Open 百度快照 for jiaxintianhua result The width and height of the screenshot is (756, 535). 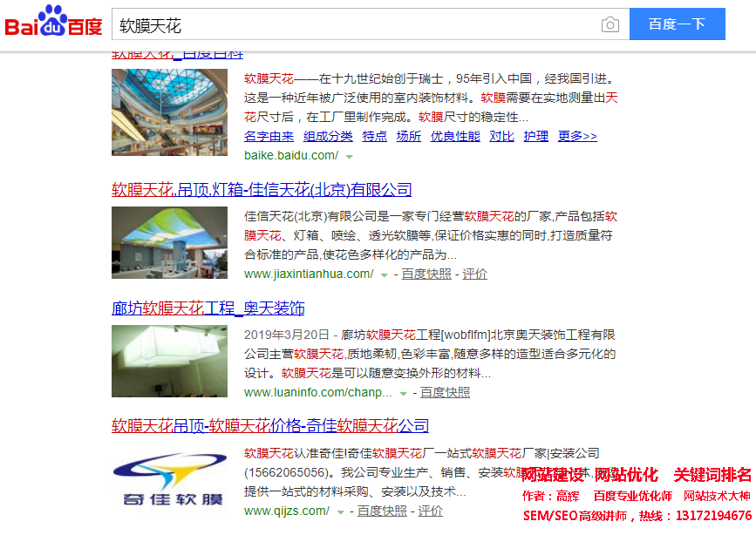tap(426, 274)
